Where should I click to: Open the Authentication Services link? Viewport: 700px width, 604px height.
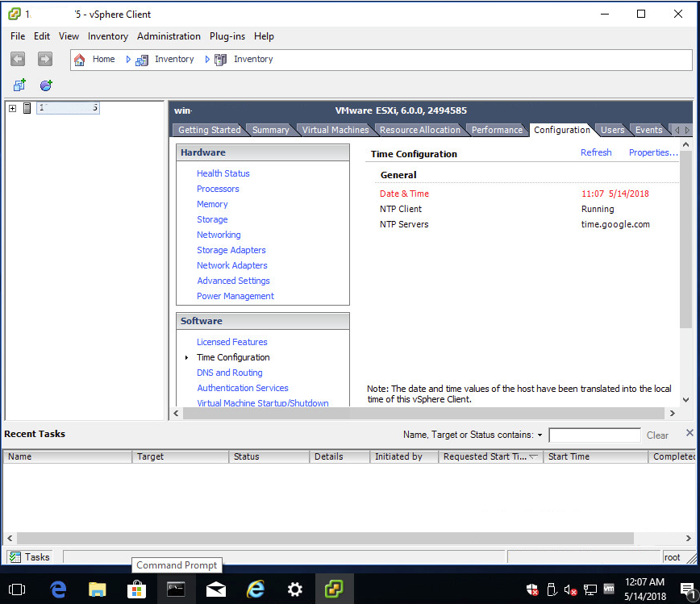click(243, 388)
